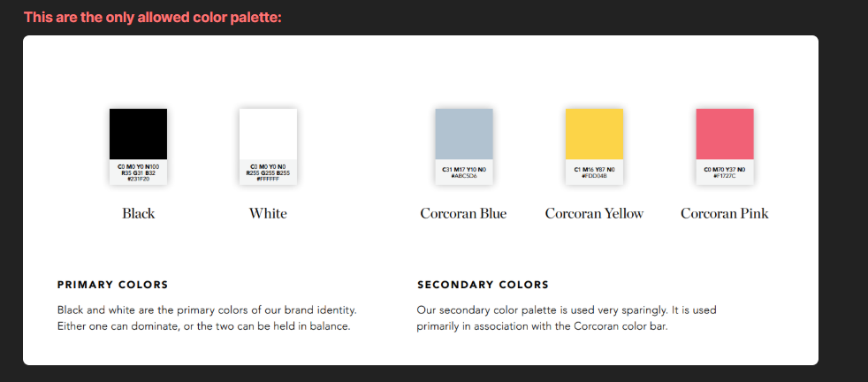Click the PRIMARY COLORS heading

click(112, 285)
